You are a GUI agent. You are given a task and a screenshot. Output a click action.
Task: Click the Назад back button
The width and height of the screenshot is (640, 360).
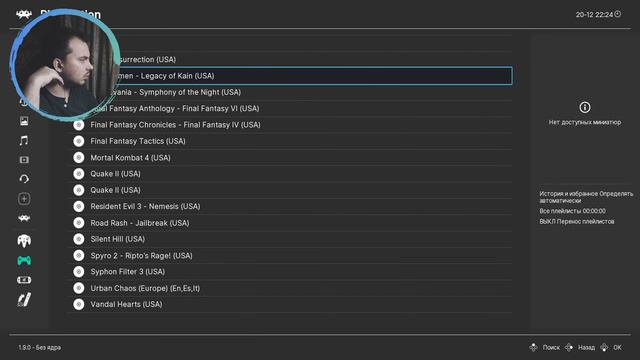pos(580,347)
